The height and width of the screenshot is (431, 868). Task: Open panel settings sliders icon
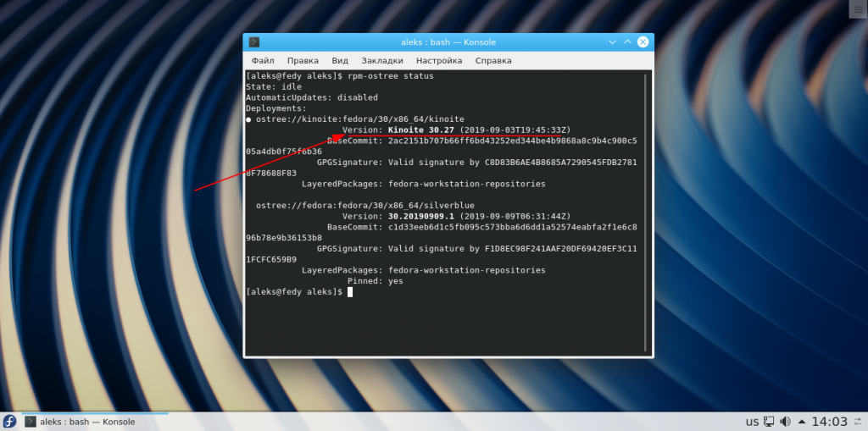pos(860,422)
